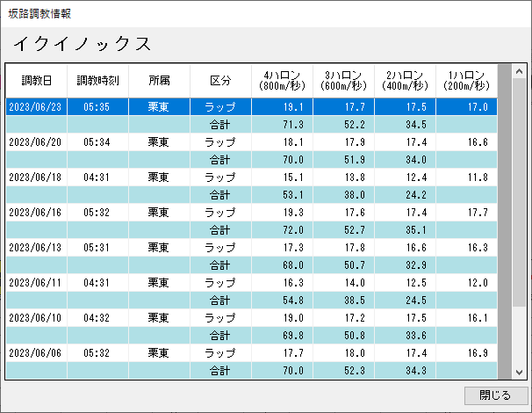The image size is (532, 413).
Task: Select the 2023/06/16 date cell
Action: pyautogui.click(x=36, y=213)
